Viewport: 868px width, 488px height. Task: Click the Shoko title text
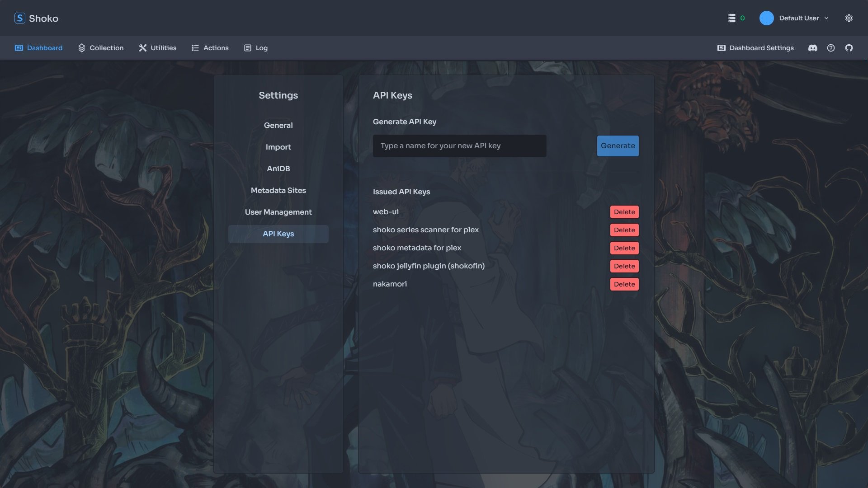click(x=43, y=18)
